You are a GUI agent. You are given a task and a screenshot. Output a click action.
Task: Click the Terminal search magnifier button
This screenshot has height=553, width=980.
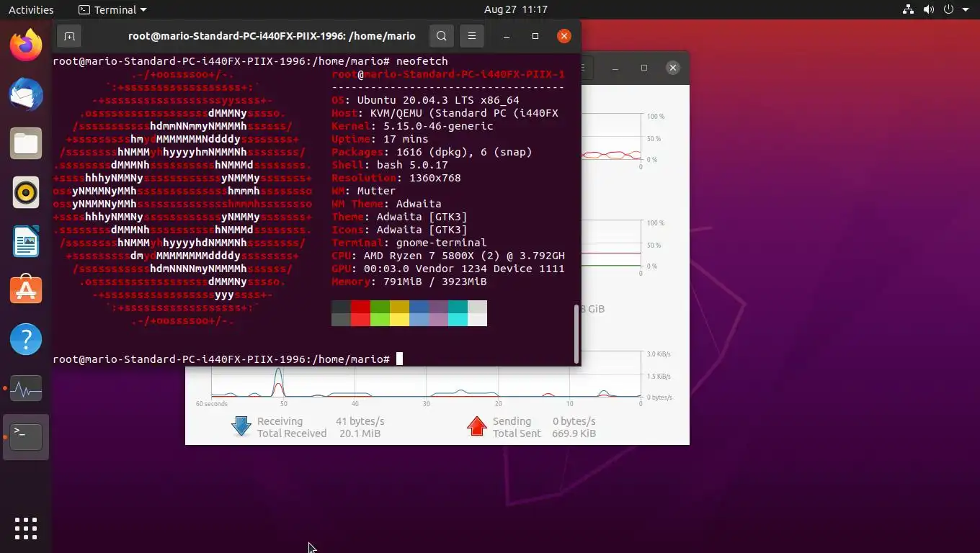442,36
